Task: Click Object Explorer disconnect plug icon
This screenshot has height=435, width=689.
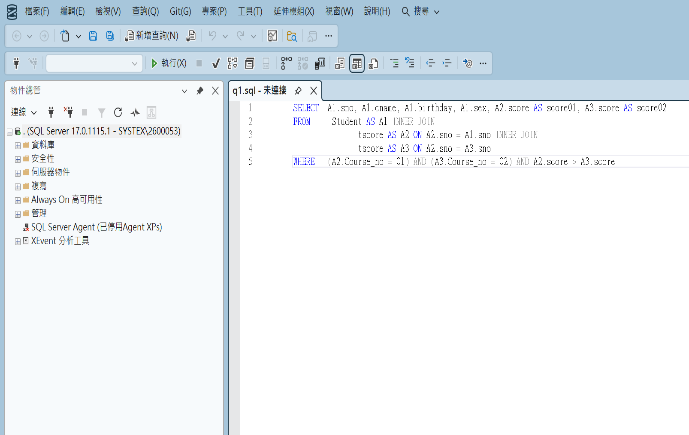Action: click(68, 112)
